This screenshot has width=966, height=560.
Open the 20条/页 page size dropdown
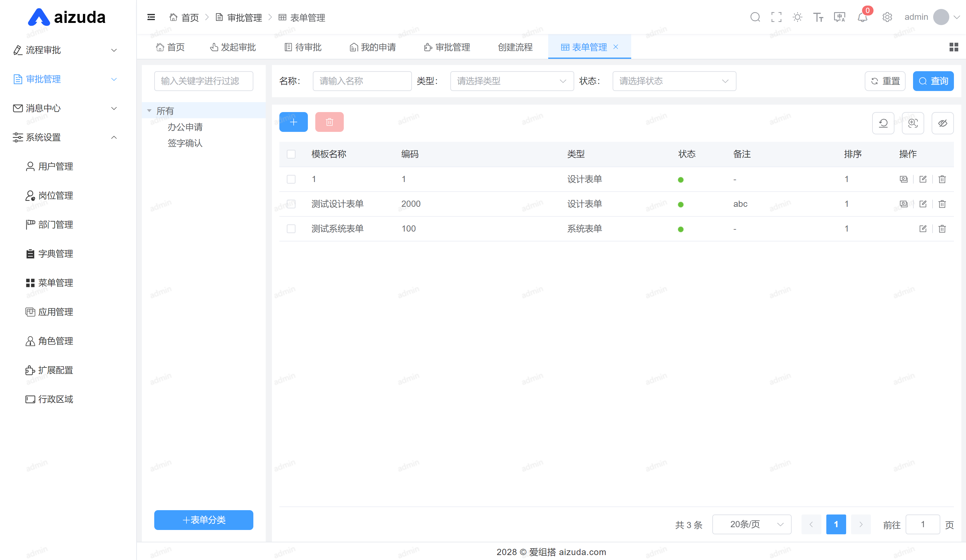751,524
